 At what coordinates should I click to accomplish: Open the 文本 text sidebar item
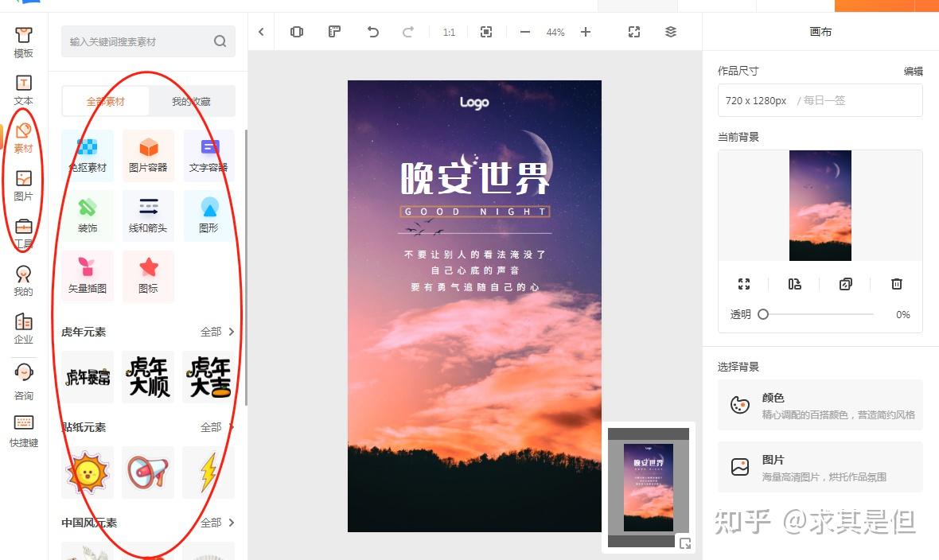coord(23,90)
